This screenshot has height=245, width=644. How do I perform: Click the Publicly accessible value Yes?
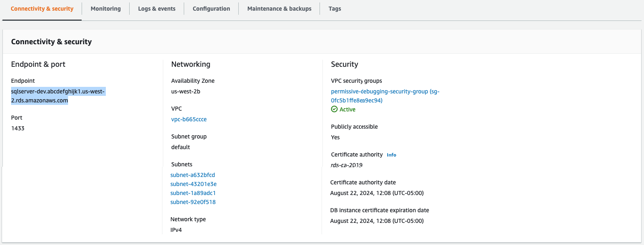click(335, 137)
